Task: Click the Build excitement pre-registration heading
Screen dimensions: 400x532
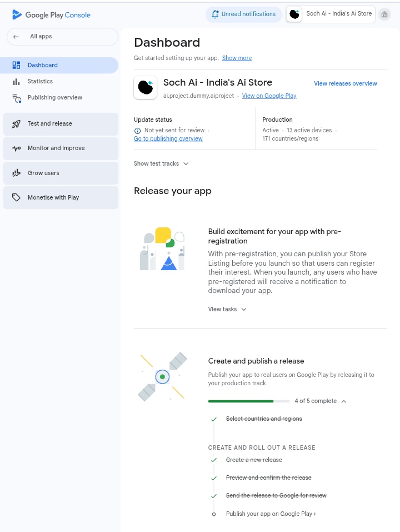Action: [x=274, y=236]
